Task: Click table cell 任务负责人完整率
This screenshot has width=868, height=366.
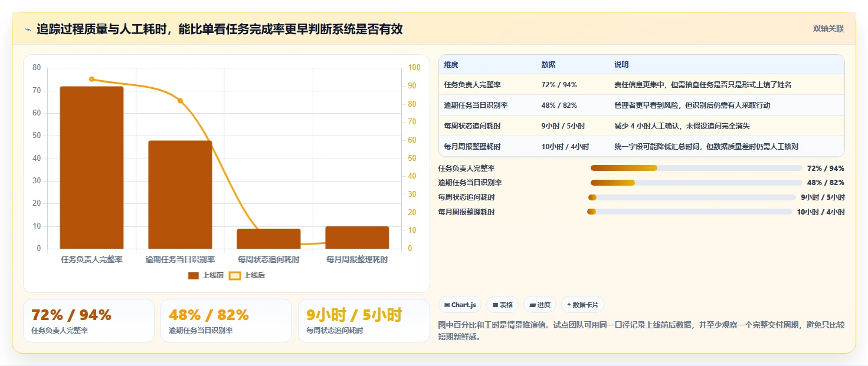Action: pyautogui.click(x=473, y=85)
